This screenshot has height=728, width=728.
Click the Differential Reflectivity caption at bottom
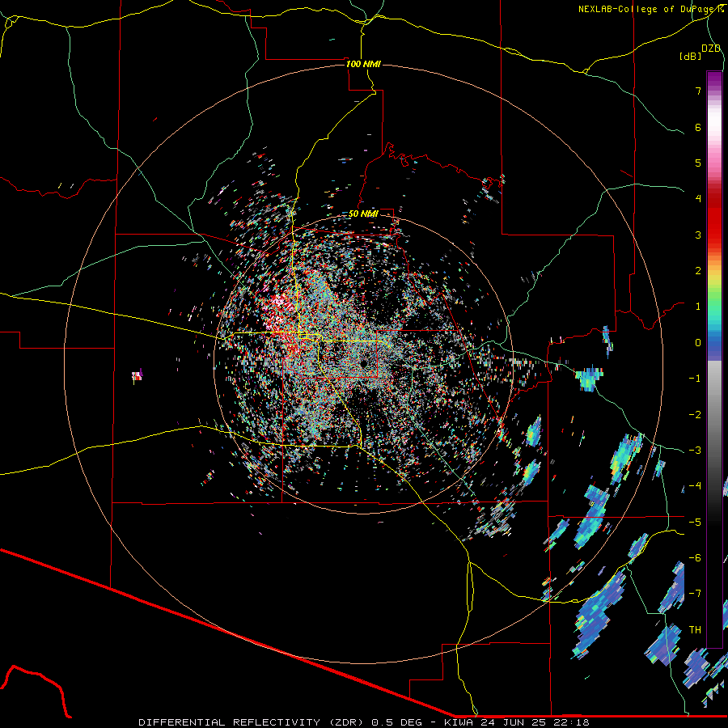(x=363, y=722)
